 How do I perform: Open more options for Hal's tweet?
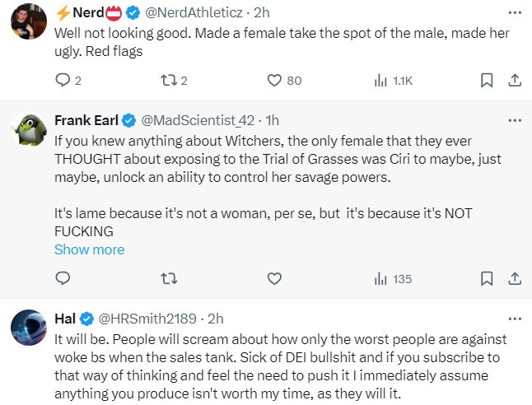coord(515,319)
